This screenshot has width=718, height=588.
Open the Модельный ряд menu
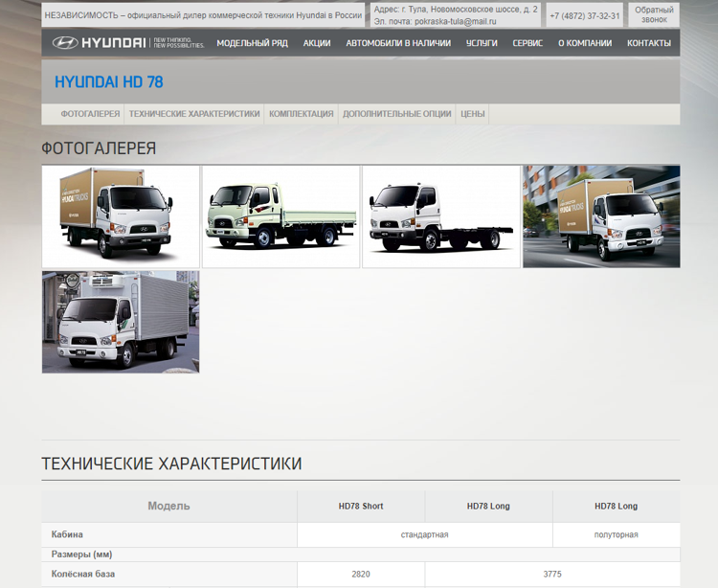(x=253, y=43)
